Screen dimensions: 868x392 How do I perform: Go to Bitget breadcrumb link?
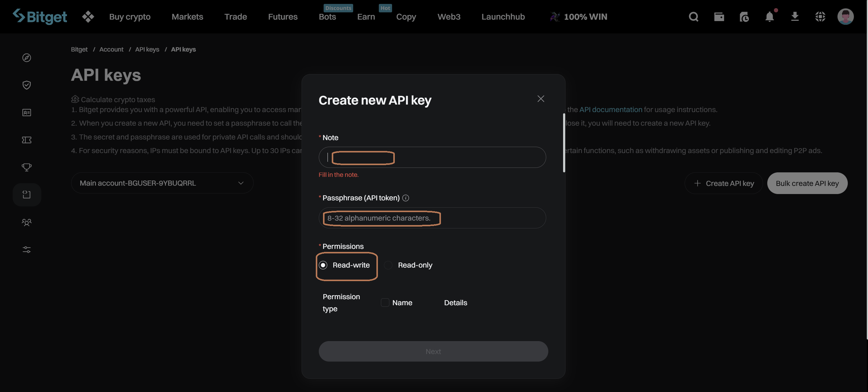(x=79, y=49)
